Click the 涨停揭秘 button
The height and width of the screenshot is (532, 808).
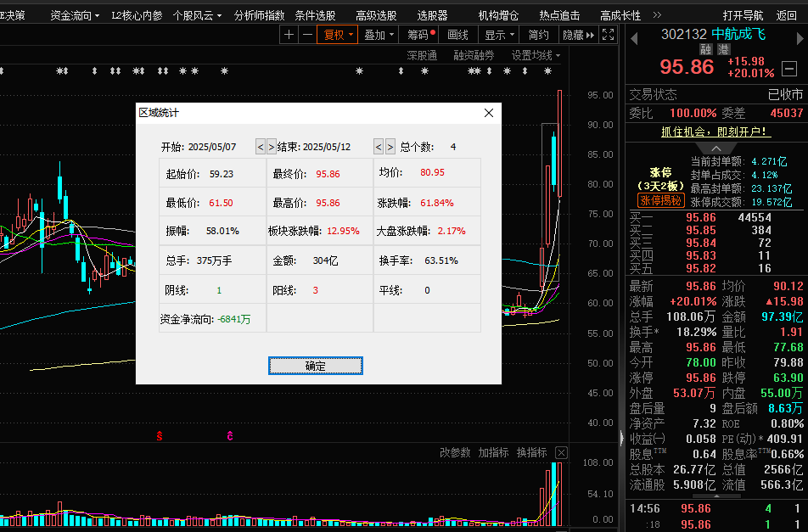(x=661, y=201)
